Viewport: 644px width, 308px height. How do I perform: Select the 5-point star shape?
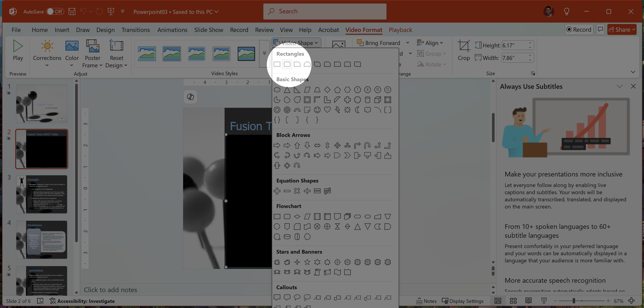pyautogui.click(x=307, y=262)
